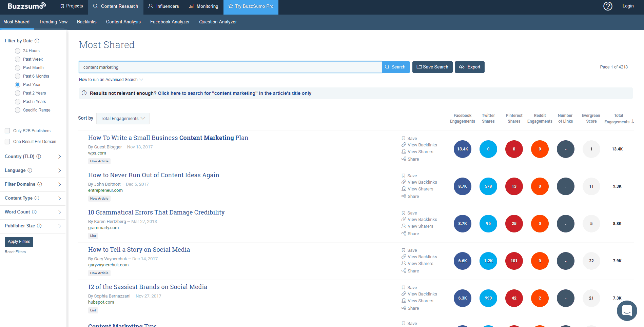Click the Publisher Size info icon

[x=39, y=226]
